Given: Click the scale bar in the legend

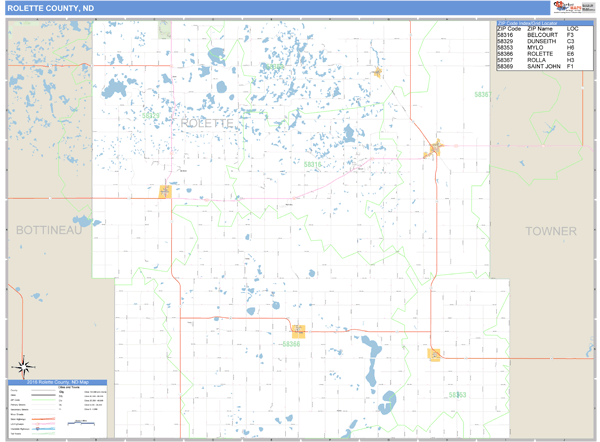Looking at the screenshot, I should pos(80,423).
